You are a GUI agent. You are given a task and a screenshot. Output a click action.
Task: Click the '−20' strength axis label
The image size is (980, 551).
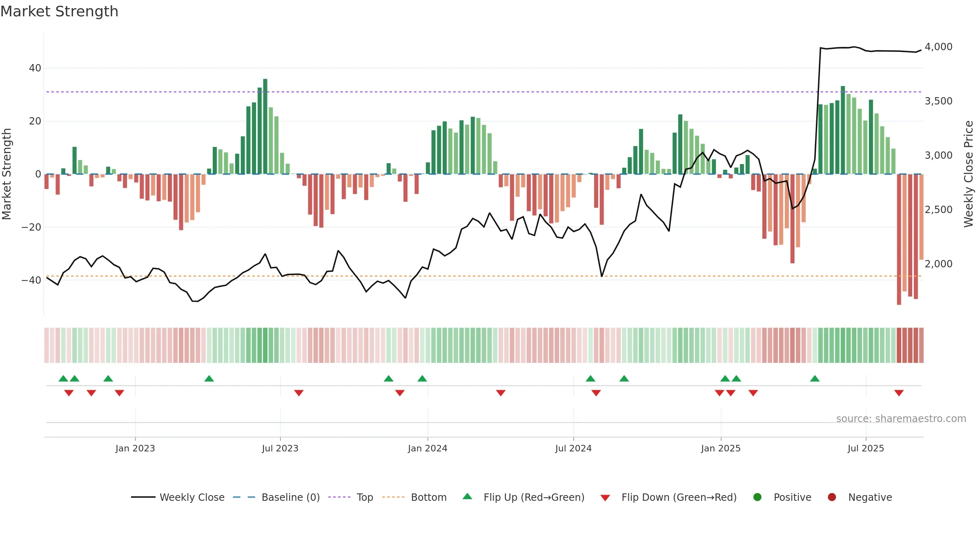click(31, 227)
